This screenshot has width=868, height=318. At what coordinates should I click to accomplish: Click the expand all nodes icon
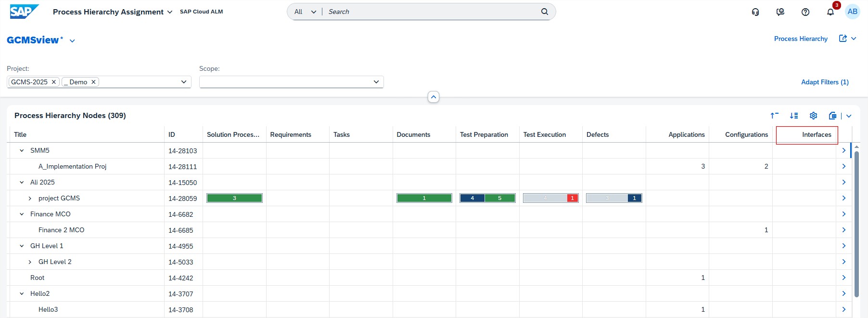click(x=794, y=116)
